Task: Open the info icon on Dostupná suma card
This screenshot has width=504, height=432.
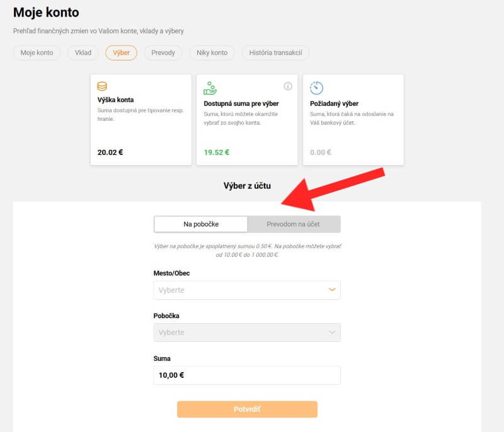Action: pos(288,86)
